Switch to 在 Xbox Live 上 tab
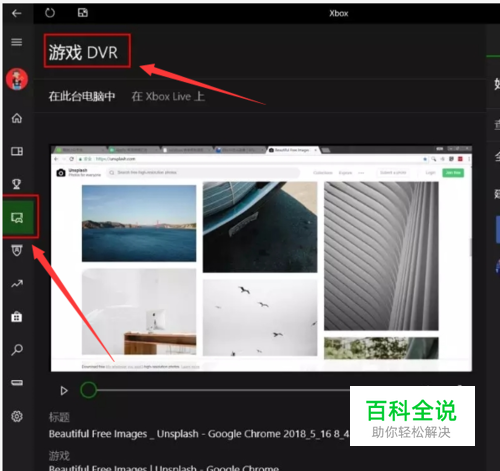The image size is (500, 471). coord(168,97)
